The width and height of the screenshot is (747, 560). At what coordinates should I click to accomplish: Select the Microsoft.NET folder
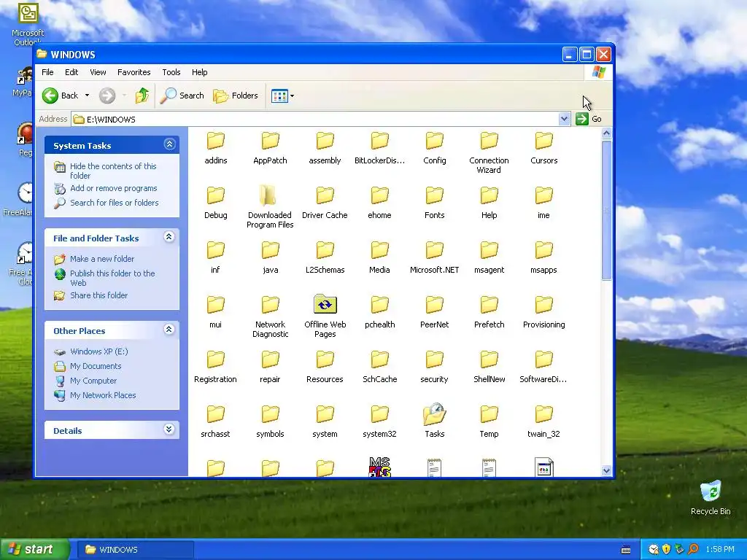coord(435,257)
